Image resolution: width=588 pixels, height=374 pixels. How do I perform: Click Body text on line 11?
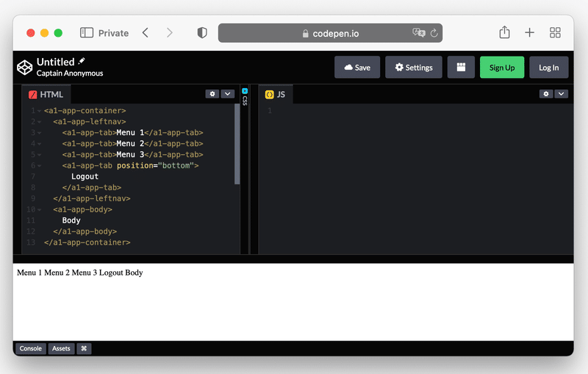click(71, 220)
